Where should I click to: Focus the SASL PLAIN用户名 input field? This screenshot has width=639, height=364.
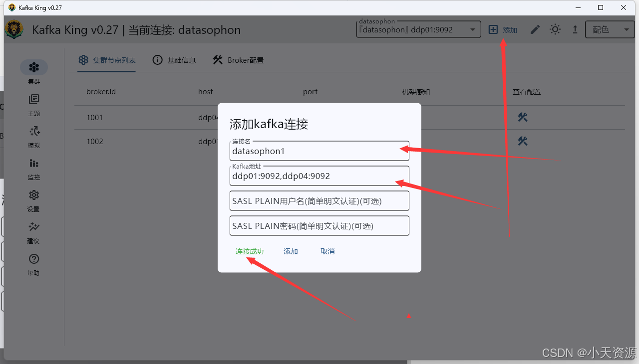click(319, 201)
